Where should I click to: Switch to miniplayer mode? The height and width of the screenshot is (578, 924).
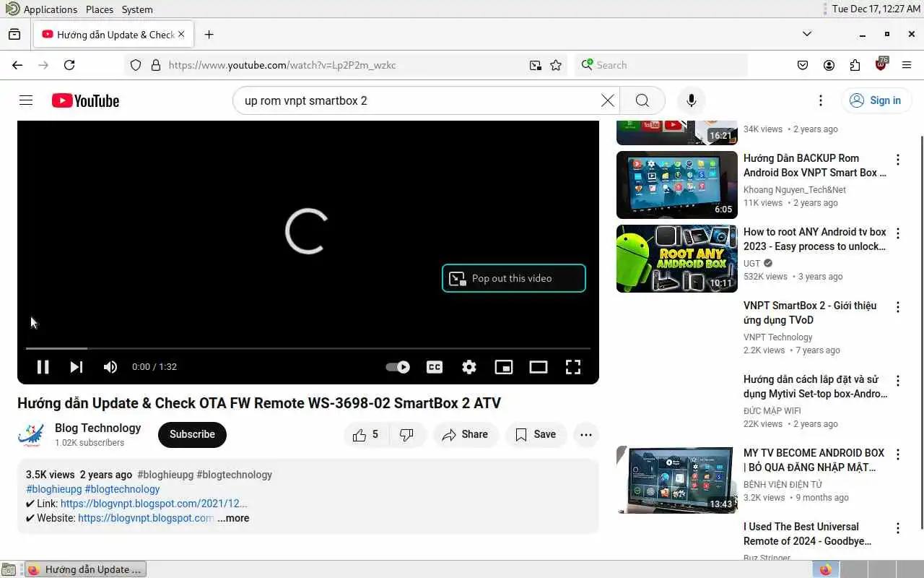[503, 367]
